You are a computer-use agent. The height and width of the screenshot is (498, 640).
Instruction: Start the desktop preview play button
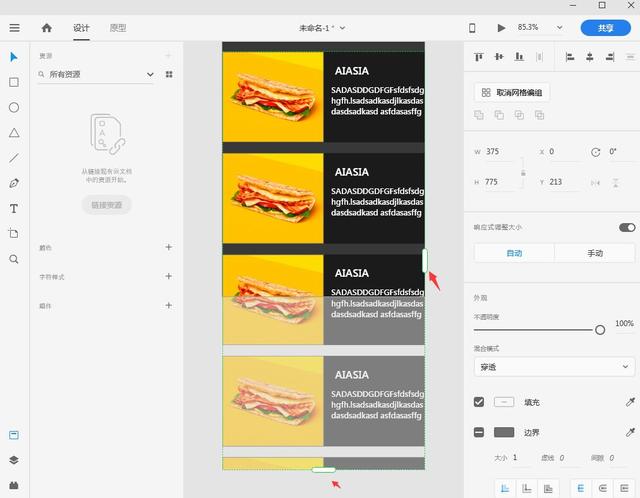501,28
